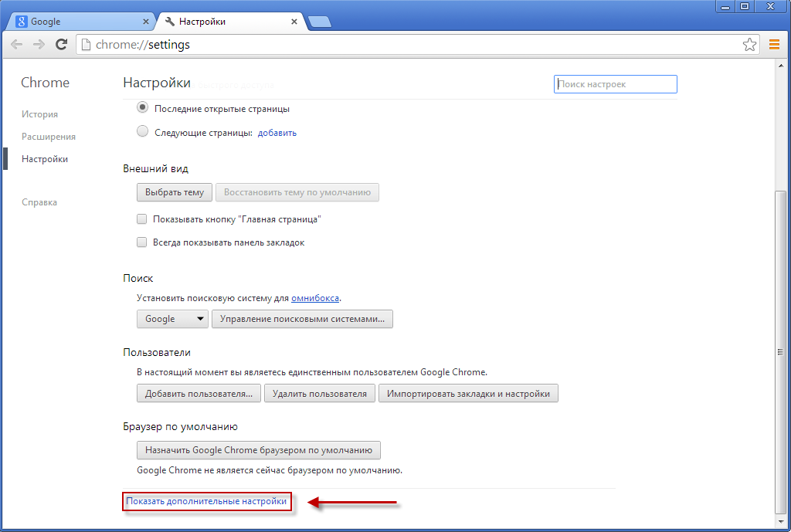Click the Google tab favicon
The height and width of the screenshot is (532, 791).
[21, 21]
